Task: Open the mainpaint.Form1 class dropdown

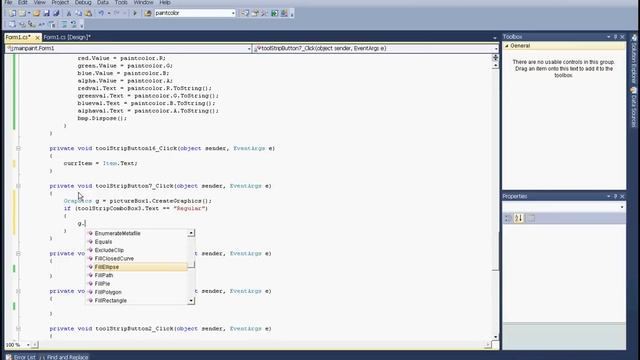Action: (249, 49)
